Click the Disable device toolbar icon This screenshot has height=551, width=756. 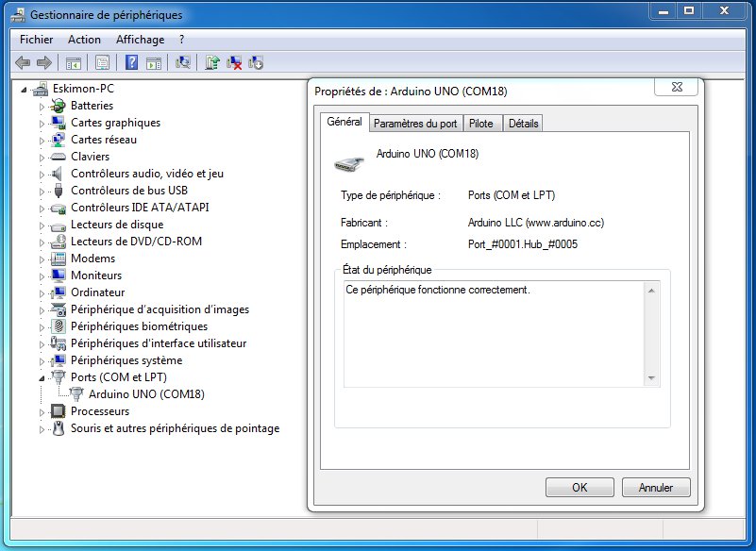[255, 62]
